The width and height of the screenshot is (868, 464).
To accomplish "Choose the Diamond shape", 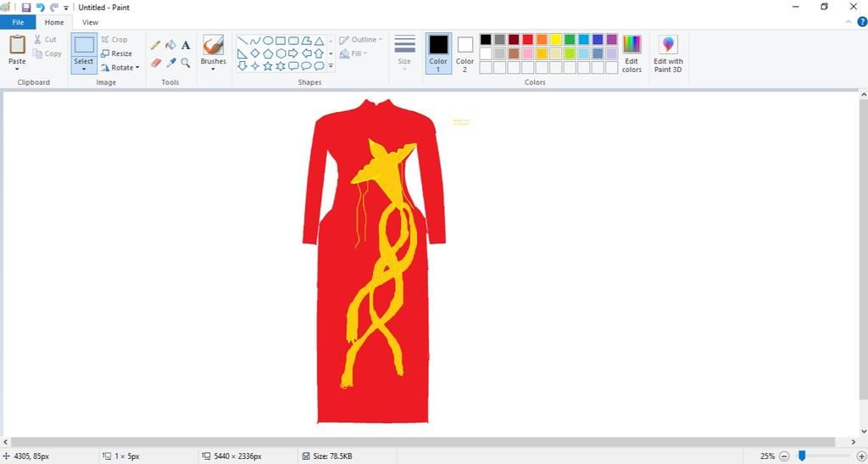I will click(254, 53).
